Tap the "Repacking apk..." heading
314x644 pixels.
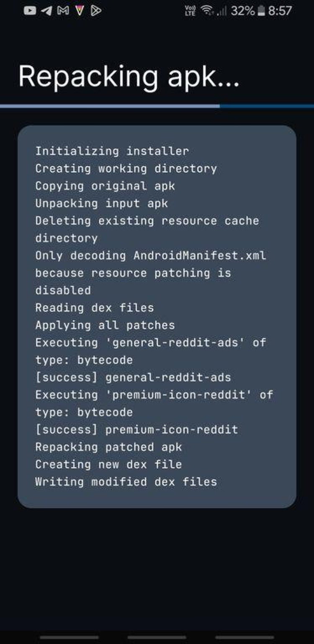[x=129, y=76]
